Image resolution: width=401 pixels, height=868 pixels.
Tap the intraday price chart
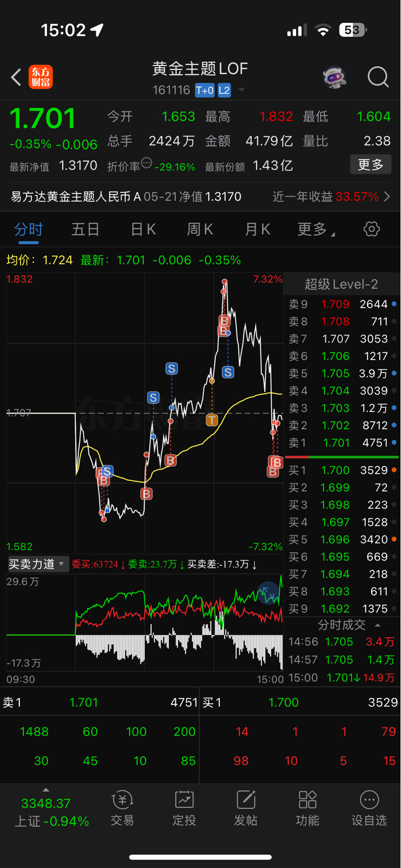tap(144, 412)
